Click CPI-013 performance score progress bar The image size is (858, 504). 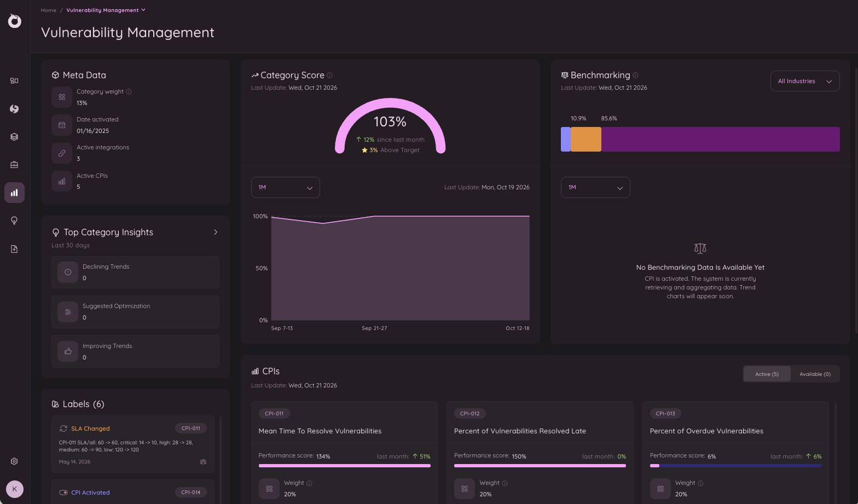[735, 466]
